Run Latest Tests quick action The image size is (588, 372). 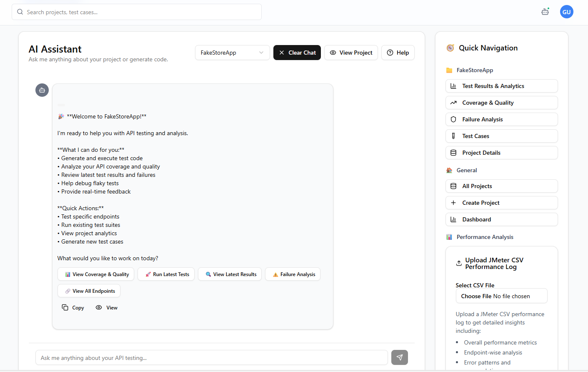166,274
